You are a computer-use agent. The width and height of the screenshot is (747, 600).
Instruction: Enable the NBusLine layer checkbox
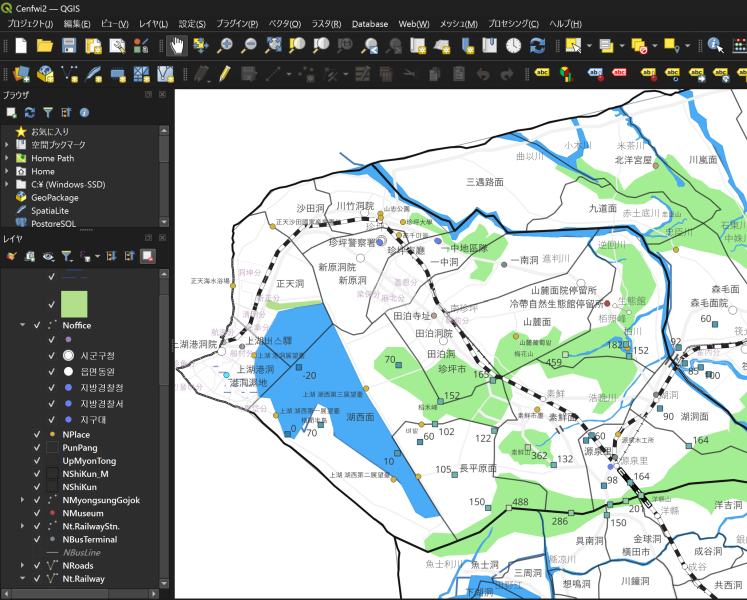(x=37, y=553)
